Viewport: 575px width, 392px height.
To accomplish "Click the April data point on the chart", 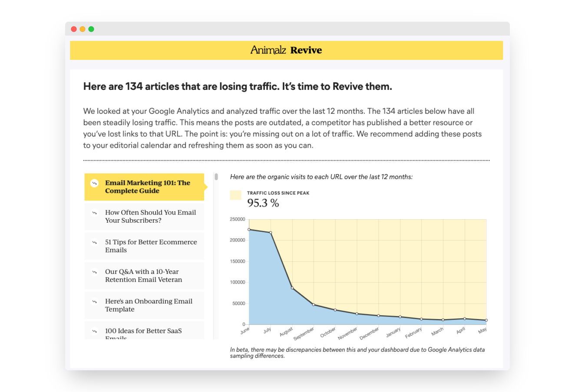I will [465, 319].
